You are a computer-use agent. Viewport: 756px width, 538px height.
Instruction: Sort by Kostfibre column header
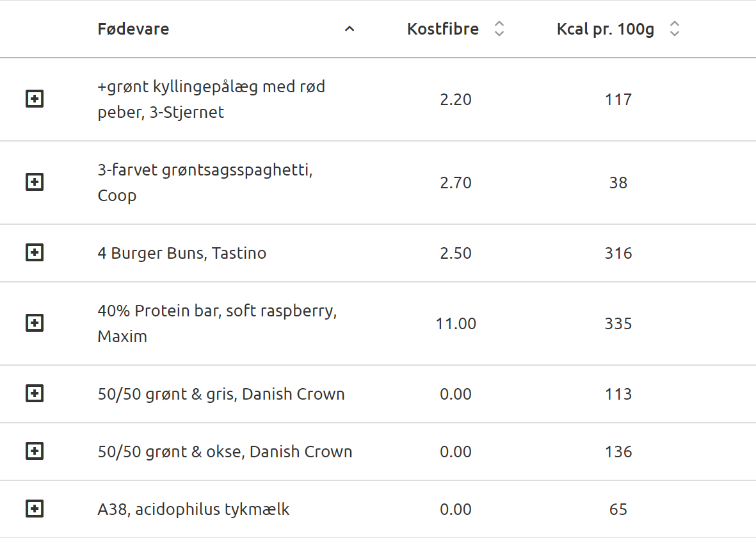pyautogui.click(x=443, y=29)
